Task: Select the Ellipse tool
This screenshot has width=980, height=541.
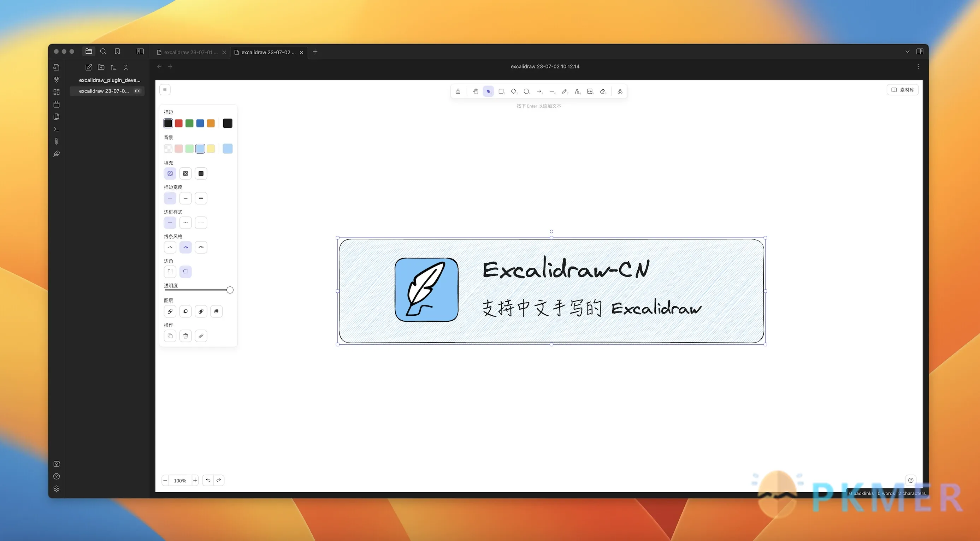Action: (x=526, y=91)
